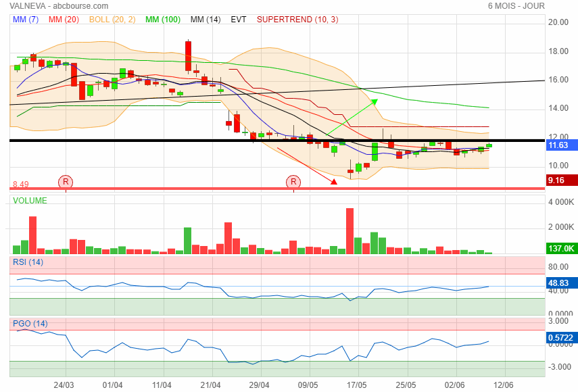Click the -3.000 PGO axis label
Screen dimensions: 578x392
(x=559, y=367)
